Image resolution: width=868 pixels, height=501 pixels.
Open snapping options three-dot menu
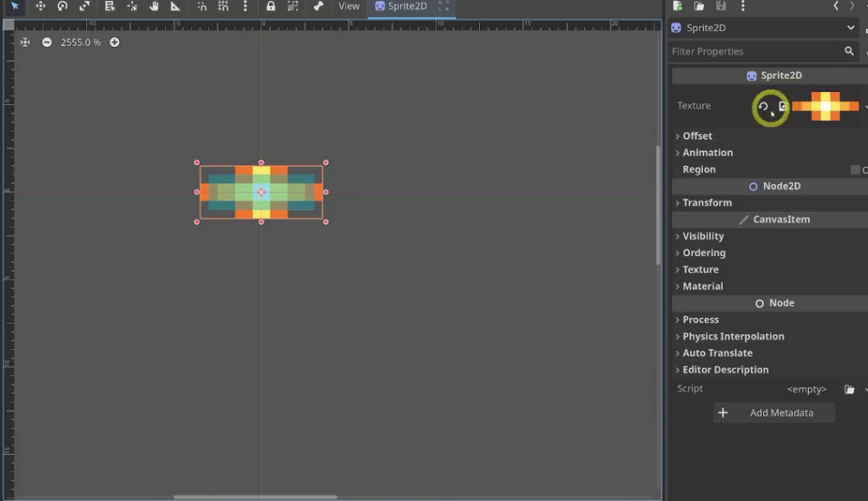pos(246,6)
